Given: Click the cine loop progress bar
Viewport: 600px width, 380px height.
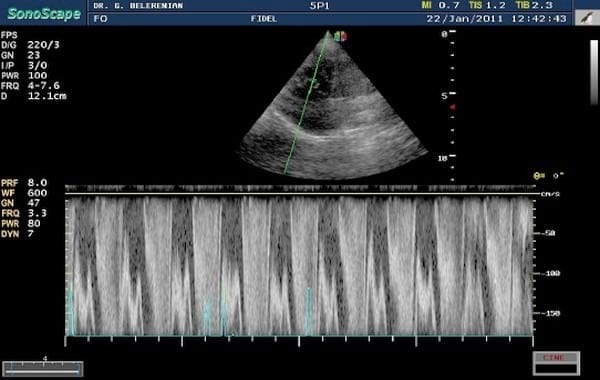Looking at the screenshot, I should [x=42, y=368].
